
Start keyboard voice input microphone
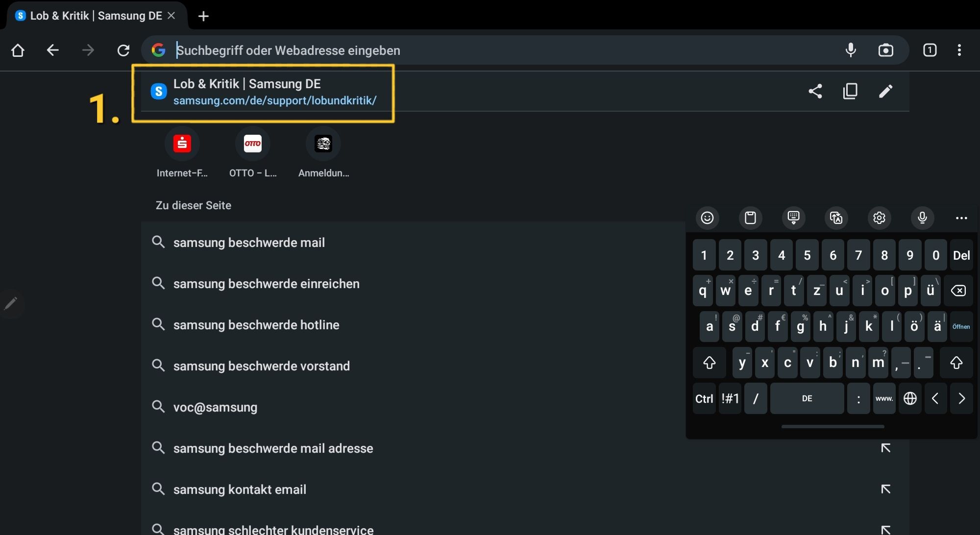tap(922, 218)
